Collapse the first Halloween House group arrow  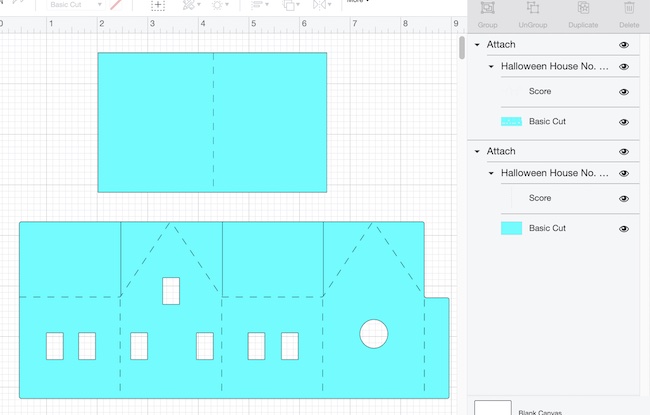click(x=491, y=66)
